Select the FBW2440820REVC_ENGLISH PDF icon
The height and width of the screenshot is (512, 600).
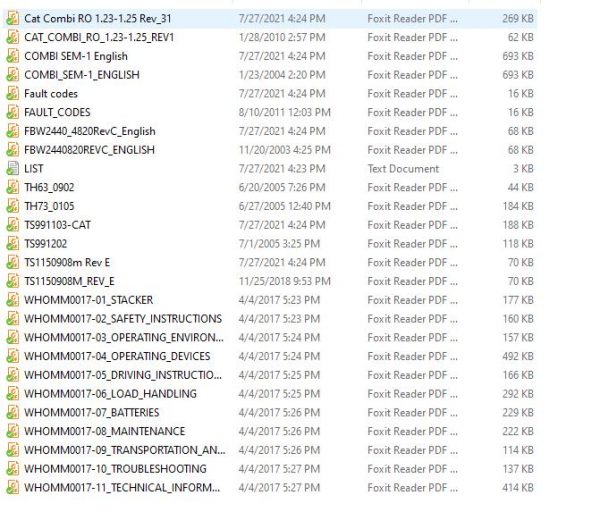pos(13,150)
